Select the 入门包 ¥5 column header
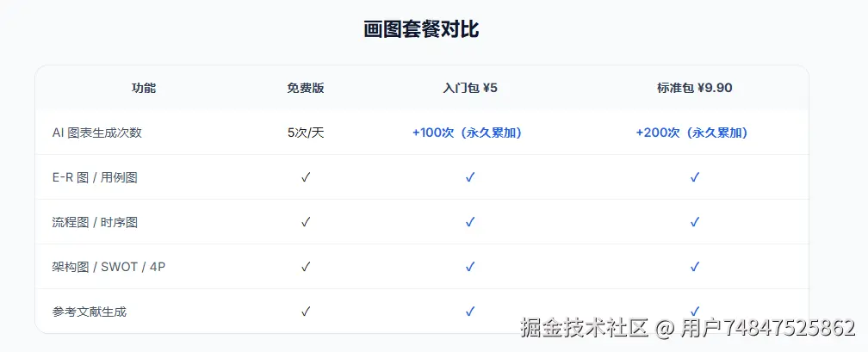The height and width of the screenshot is (352, 868). (470, 88)
